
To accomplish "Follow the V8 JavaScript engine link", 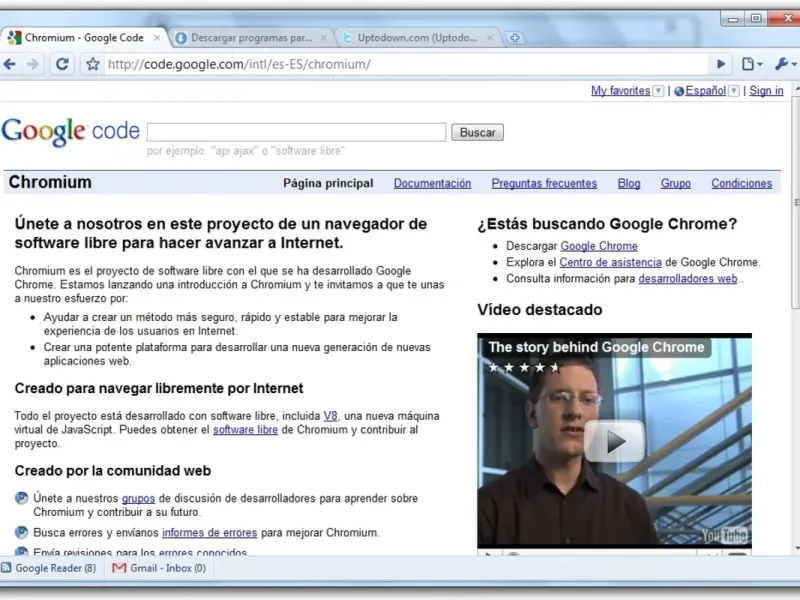I will pyautogui.click(x=330, y=416).
